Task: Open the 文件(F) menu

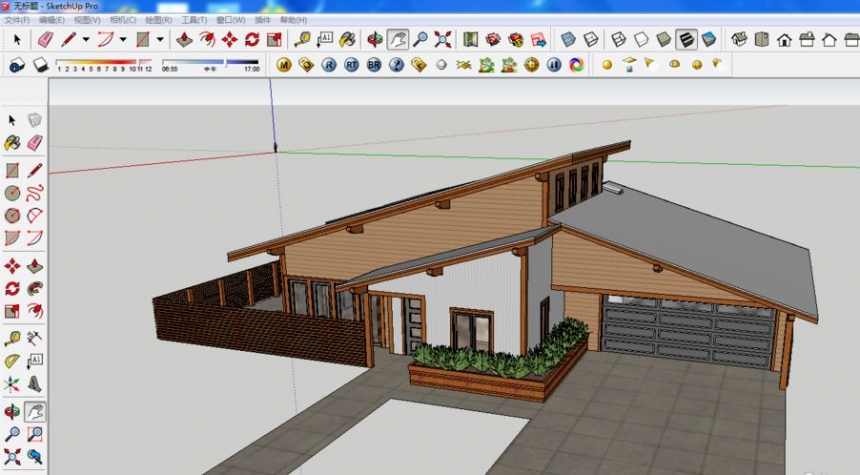Action: click(18, 20)
